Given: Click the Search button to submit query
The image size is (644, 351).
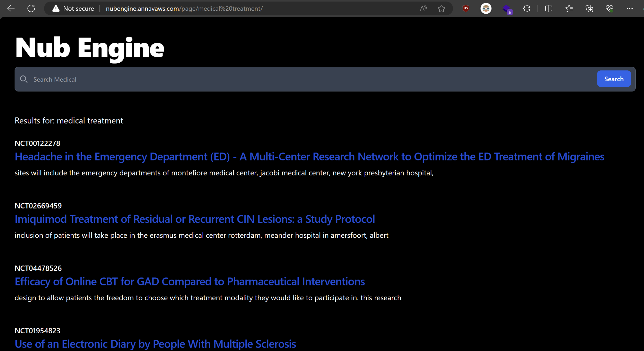Looking at the screenshot, I should click(x=614, y=79).
